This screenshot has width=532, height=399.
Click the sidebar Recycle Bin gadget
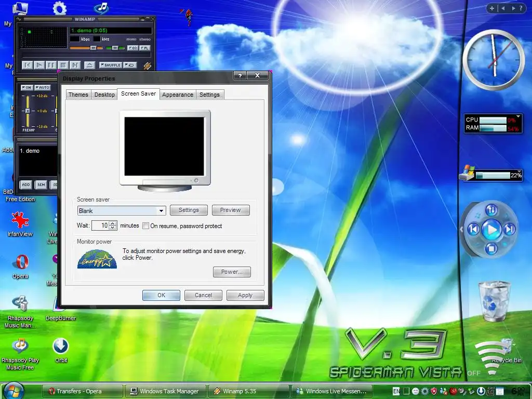495,301
